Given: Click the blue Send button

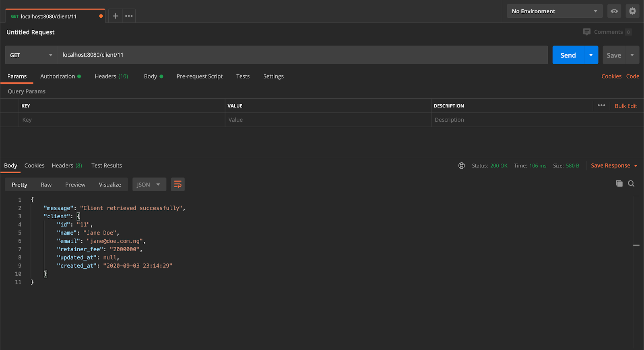Looking at the screenshot, I should pyautogui.click(x=568, y=55).
